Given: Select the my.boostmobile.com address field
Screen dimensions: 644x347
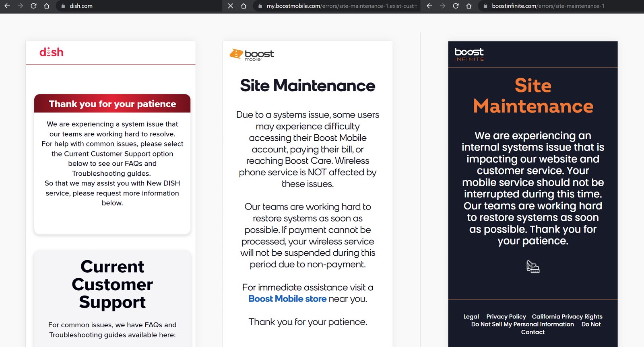Looking at the screenshot, I should (x=336, y=6).
